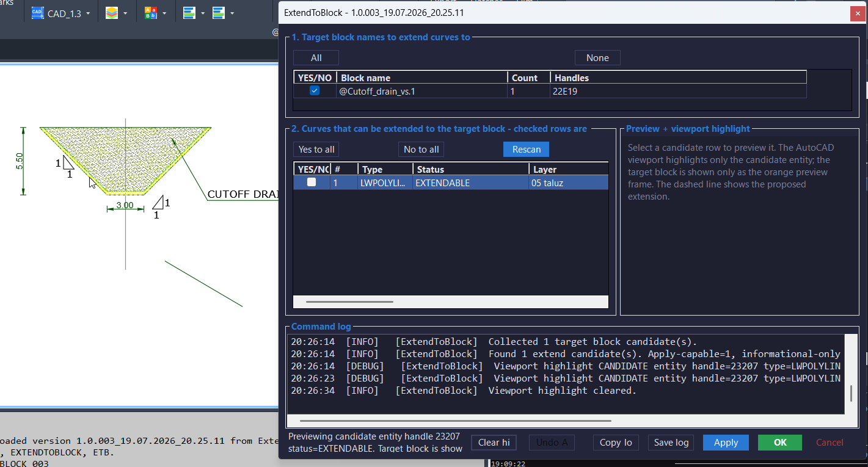
Task: Click the blue Apply button
Action: 726,443
